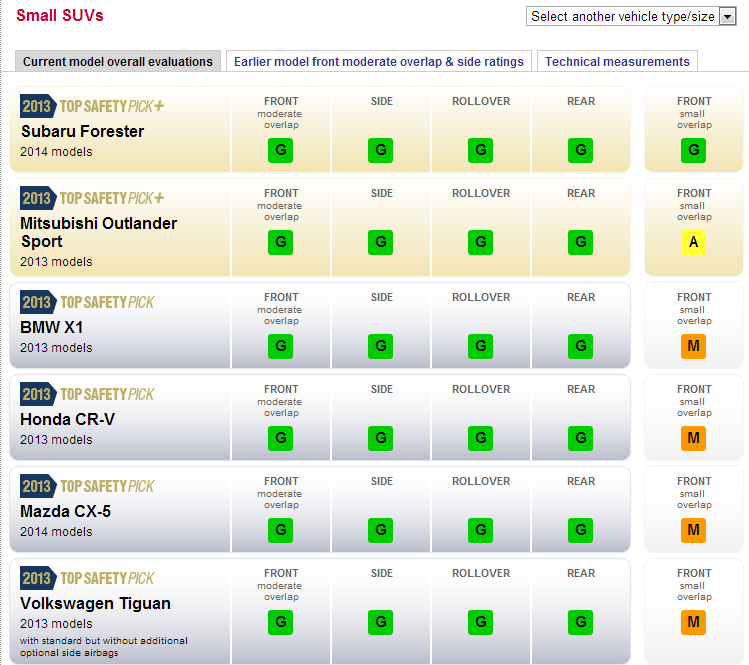Viewport: 749px width, 665px height.
Task: Click Outlander Sport front moderate overlap G rating
Action: pyautogui.click(x=280, y=242)
